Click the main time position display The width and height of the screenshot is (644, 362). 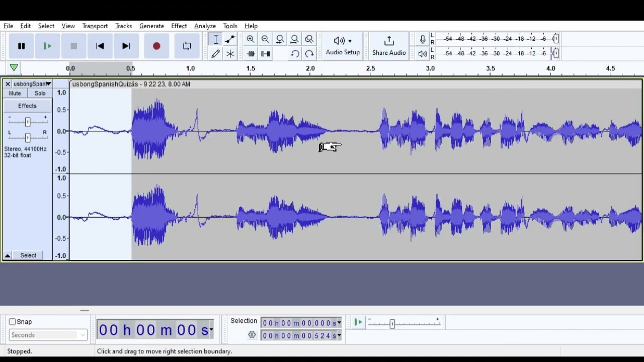[x=153, y=330]
